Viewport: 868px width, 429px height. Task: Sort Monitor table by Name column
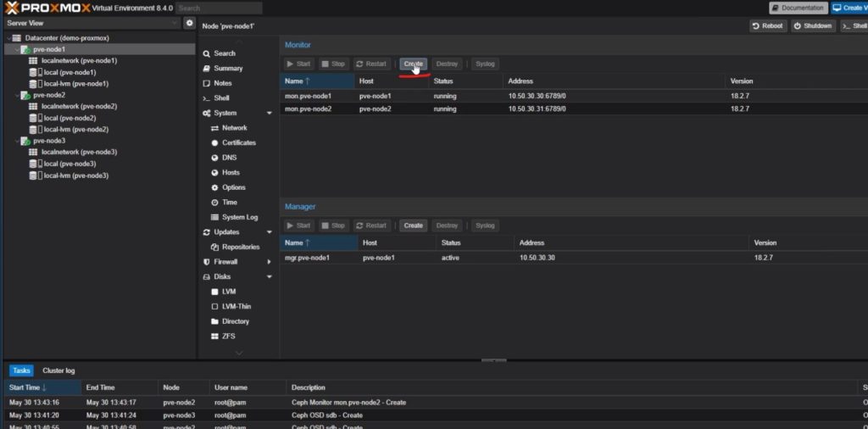[x=317, y=81]
